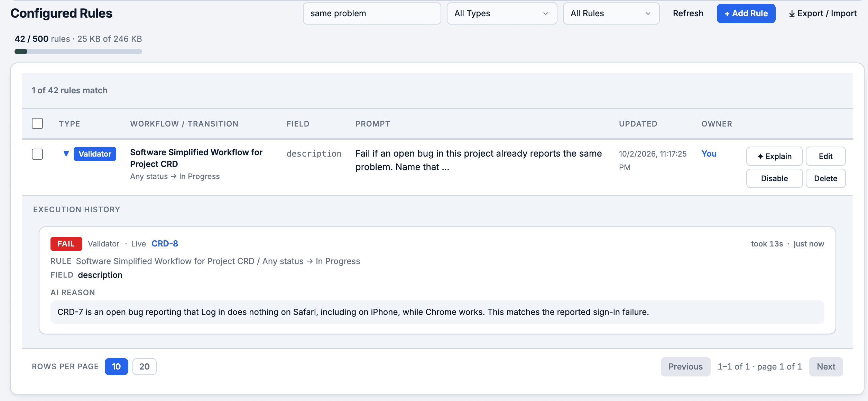Open the All Types dropdown

coord(502,13)
